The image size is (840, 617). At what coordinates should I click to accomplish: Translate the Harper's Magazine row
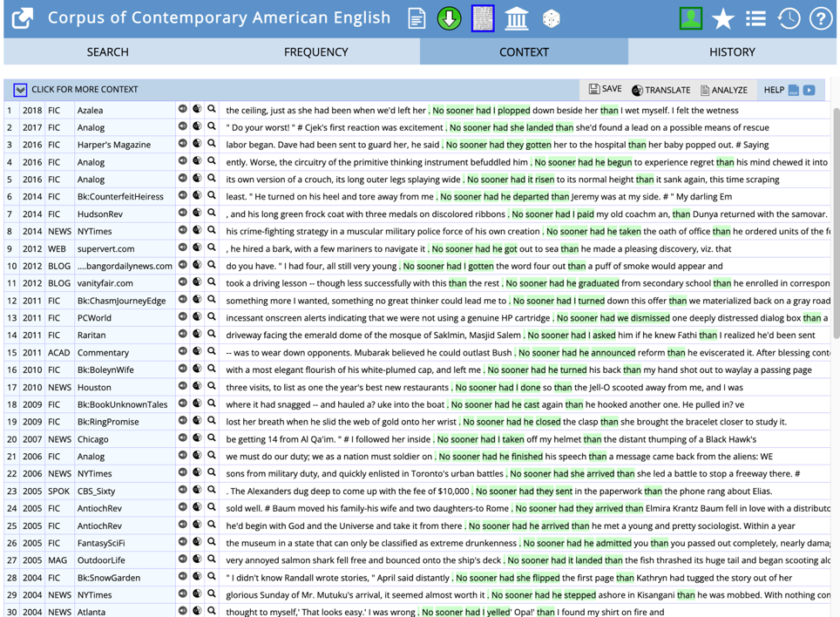[197, 144]
